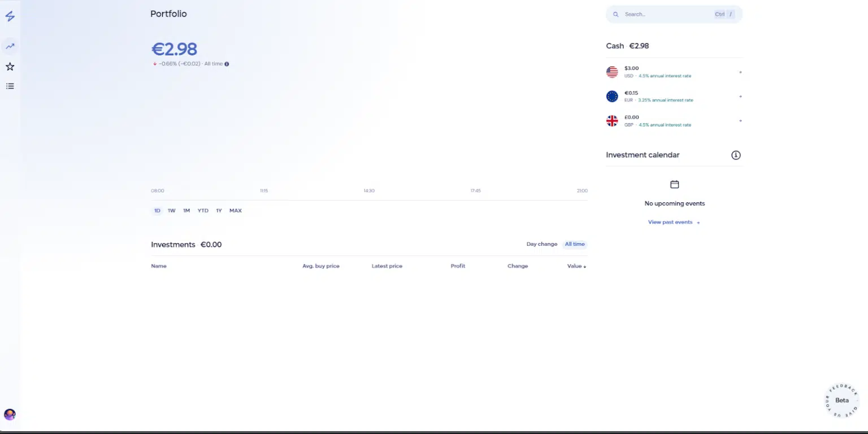This screenshot has width=868, height=434.
Task: Select the 1D chart range
Action: 157,210
